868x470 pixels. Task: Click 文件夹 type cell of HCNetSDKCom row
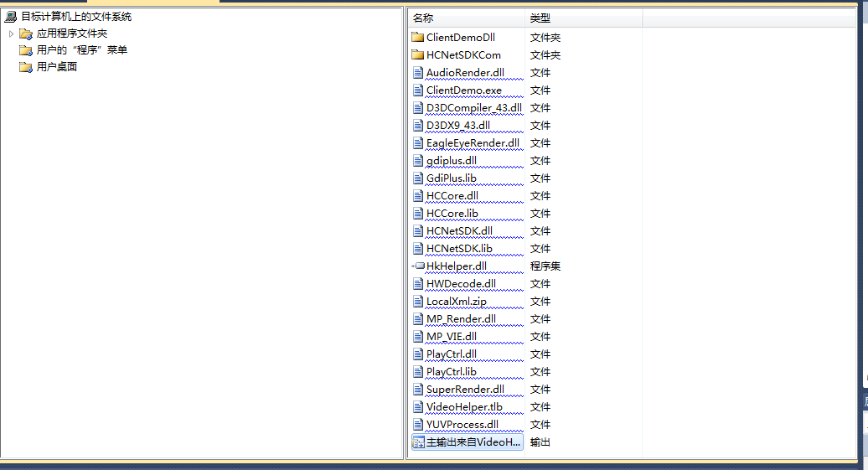pyautogui.click(x=545, y=54)
